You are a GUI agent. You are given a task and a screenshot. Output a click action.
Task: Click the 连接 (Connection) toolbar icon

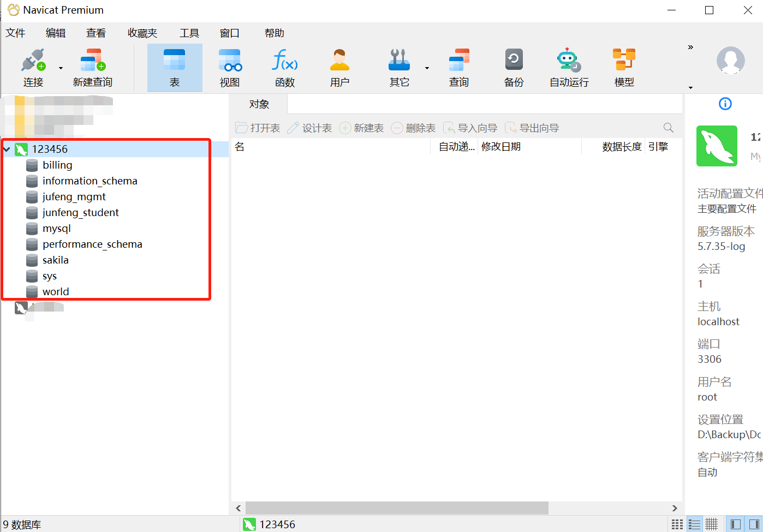[33, 67]
